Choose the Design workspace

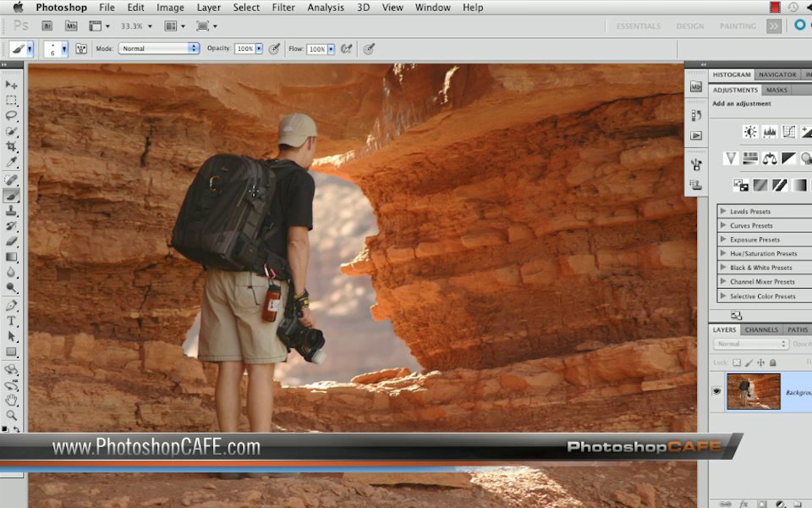[x=690, y=26]
